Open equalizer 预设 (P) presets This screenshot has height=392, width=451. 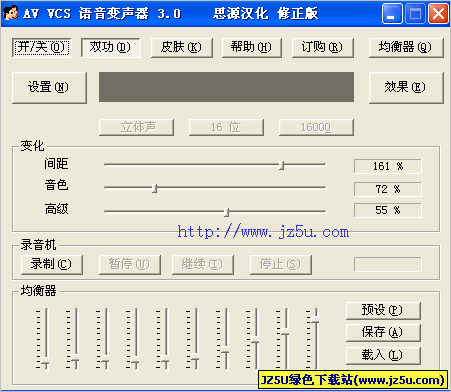383,310
